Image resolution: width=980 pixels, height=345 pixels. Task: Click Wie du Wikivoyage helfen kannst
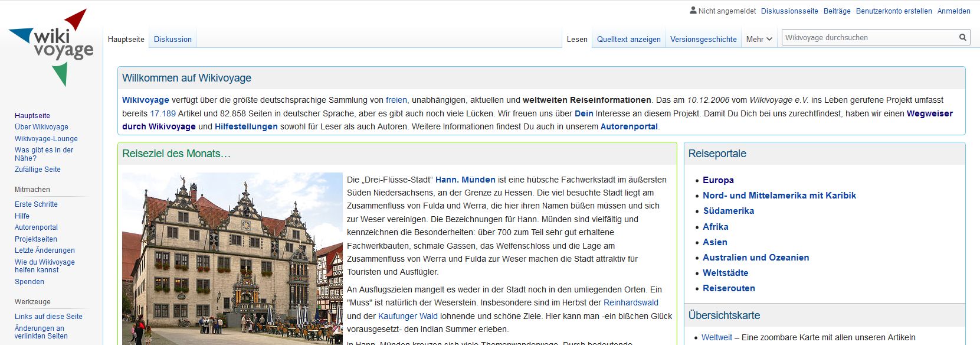[x=45, y=266]
